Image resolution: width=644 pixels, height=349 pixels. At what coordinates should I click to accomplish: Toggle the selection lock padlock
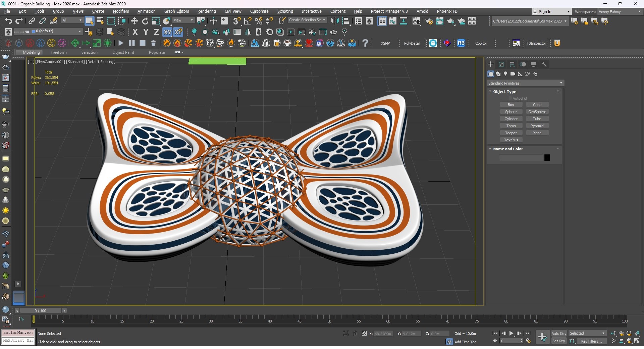(x=355, y=333)
